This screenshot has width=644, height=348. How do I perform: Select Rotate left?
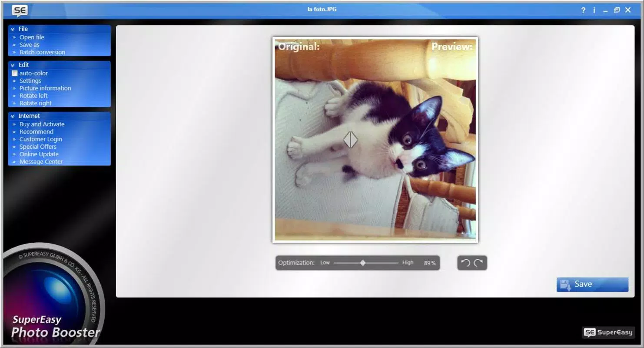(33, 96)
